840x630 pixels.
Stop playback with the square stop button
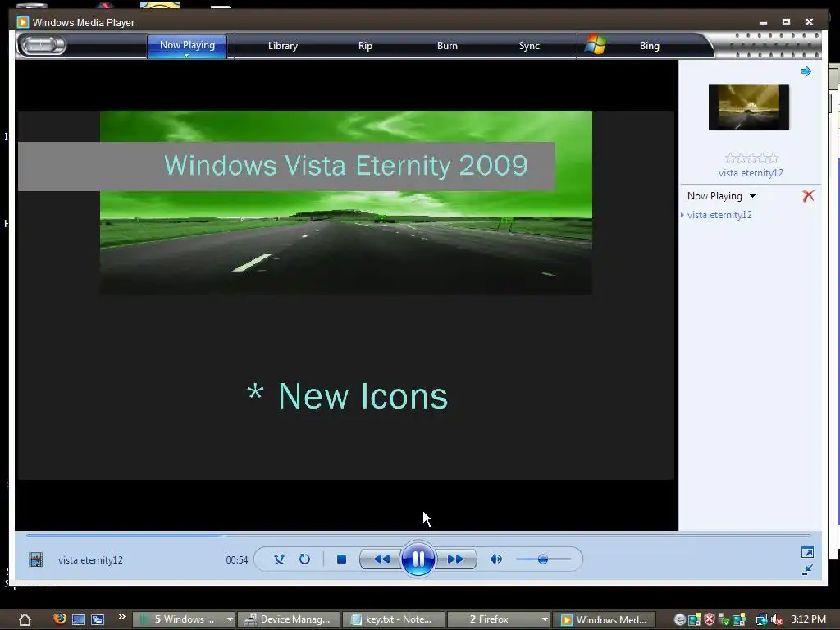pos(341,559)
